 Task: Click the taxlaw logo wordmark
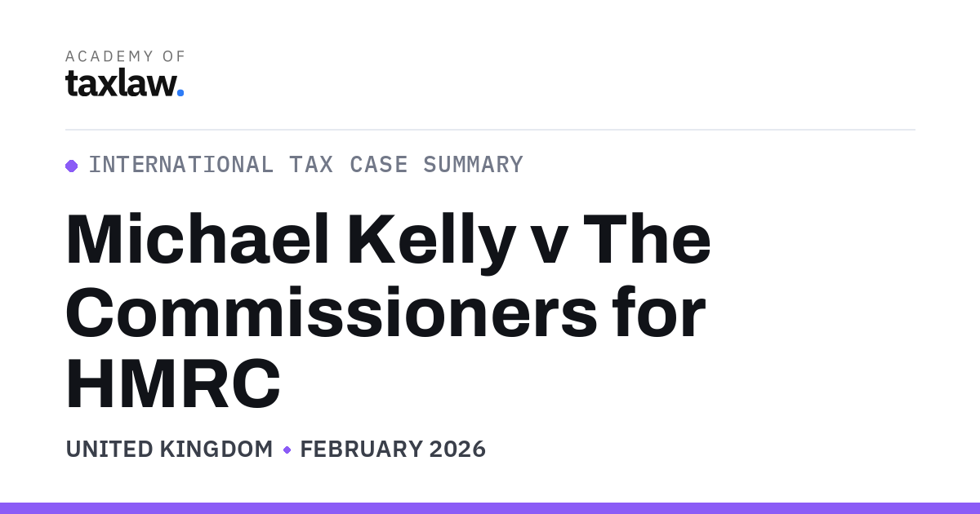point(125,82)
